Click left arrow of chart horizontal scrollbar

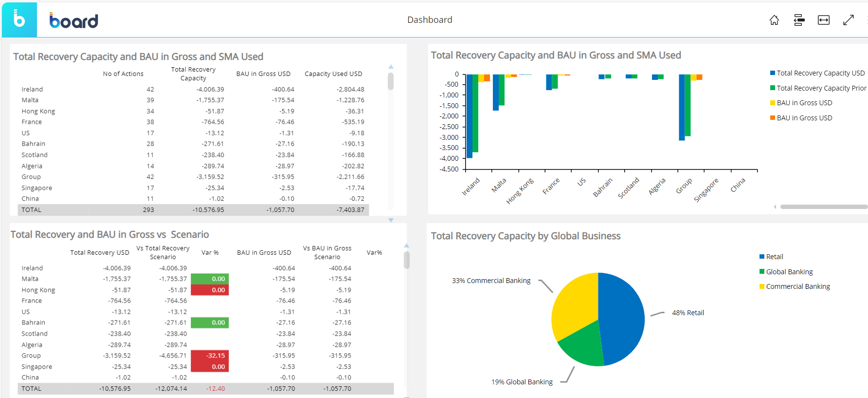click(x=775, y=207)
